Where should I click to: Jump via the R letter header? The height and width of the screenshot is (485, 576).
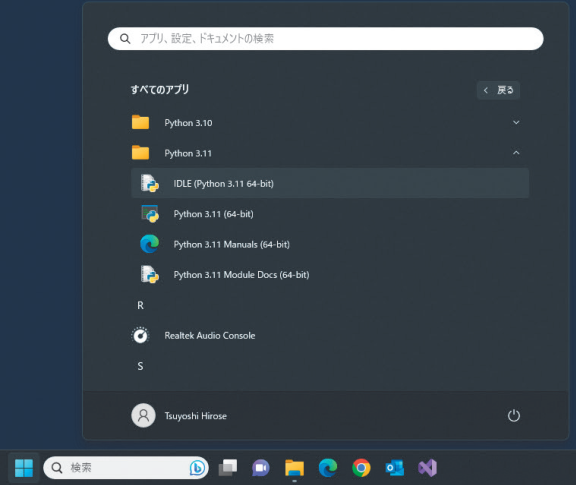point(140,305)
